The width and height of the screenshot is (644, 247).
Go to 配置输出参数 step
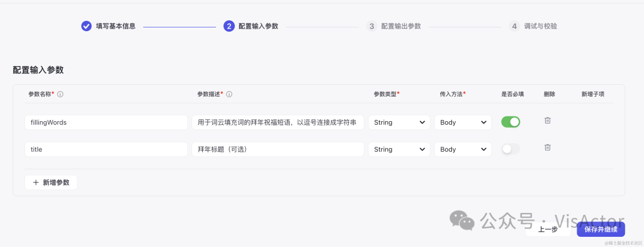[401, 26]
